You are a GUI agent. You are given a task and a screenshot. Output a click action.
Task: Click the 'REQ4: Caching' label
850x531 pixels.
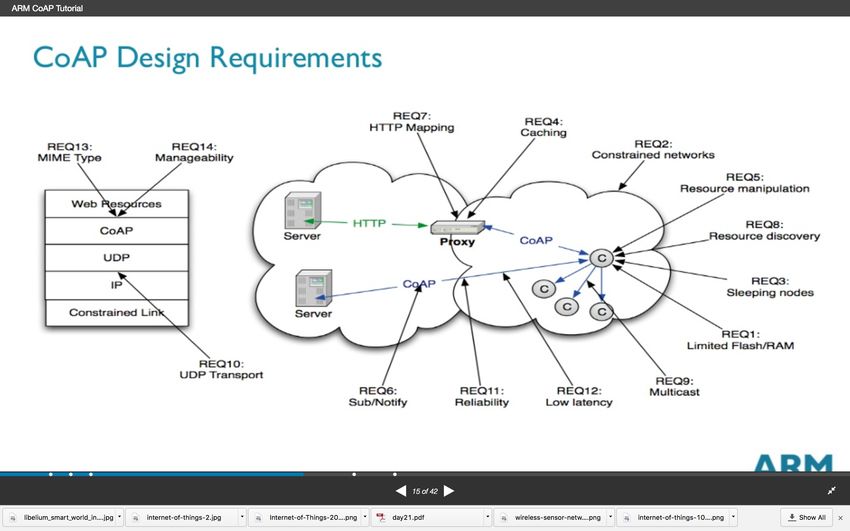543,127
